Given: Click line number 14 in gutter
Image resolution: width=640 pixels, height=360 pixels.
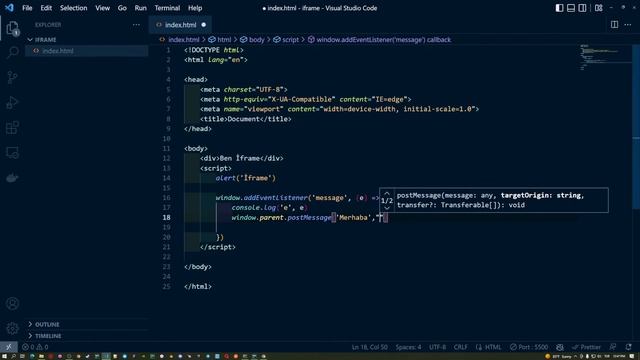Looking at the screenshot, I should tap(167, 178).
